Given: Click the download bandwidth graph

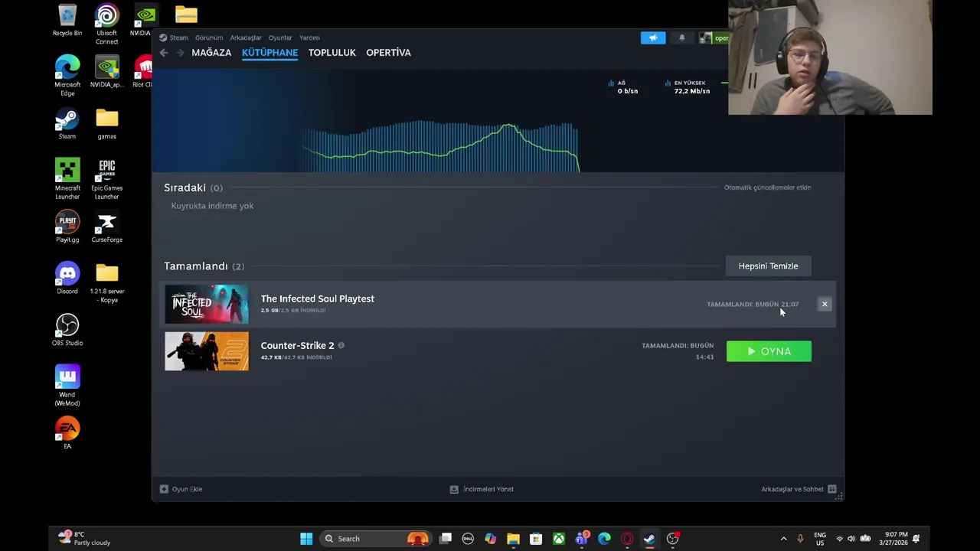Looking at the screenshot, I should point(441,145).
